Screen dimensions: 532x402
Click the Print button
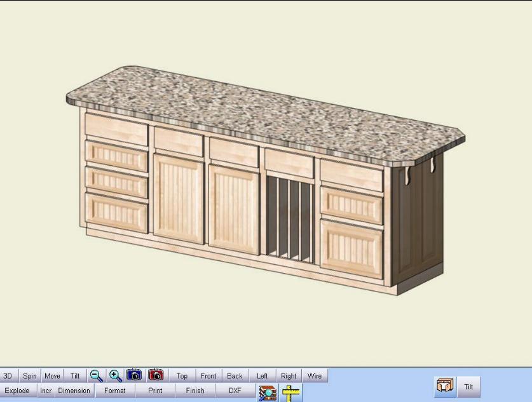(x=155, y=391)
